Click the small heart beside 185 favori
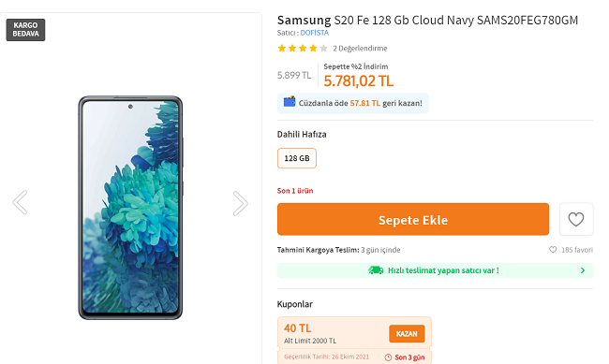Viewport: 609px width, 364px height. pyautogui.click(x=553, y=250)
